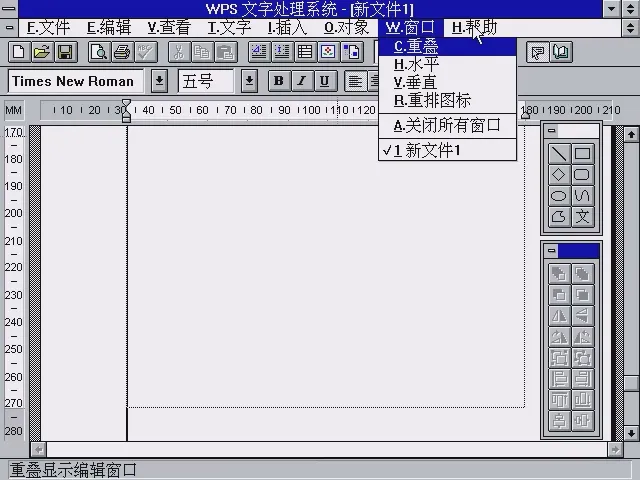Click the context help pointer icon

point(538,52)
